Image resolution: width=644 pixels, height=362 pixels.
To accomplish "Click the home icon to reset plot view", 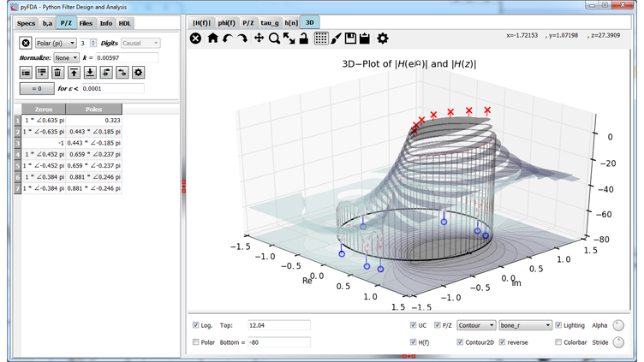I will coord(213,39).
